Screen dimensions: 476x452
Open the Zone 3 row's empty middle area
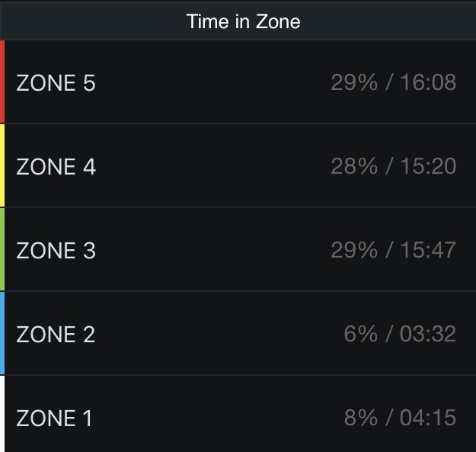213,250
